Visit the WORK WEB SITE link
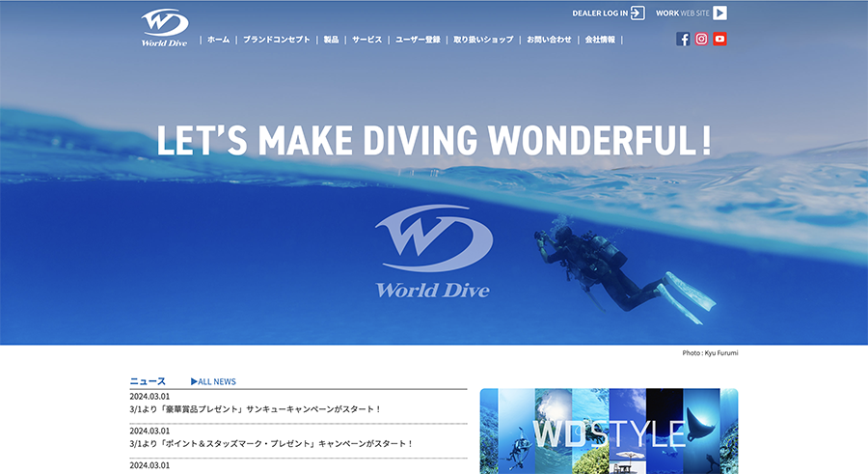This screenshot has height=474, width=868. (x=683, y=13)
